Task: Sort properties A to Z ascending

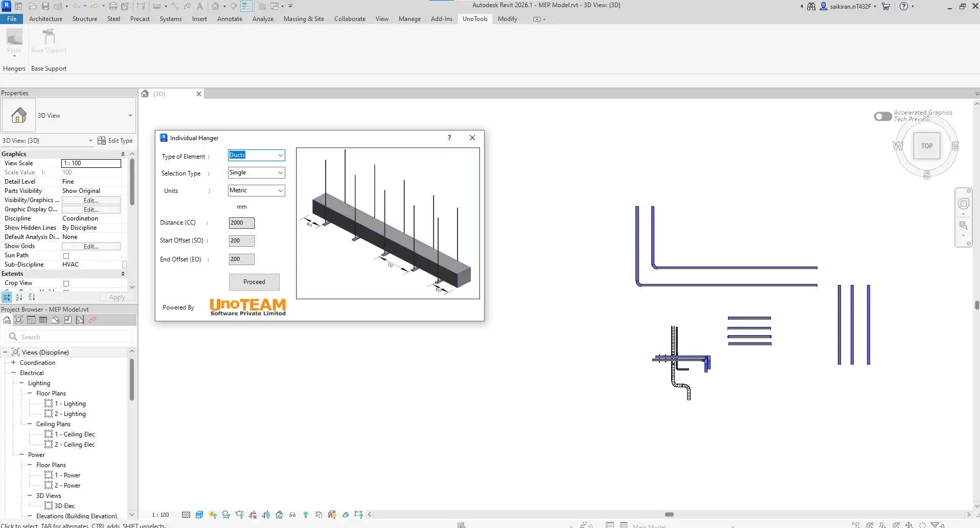Action: coord(19,297)
